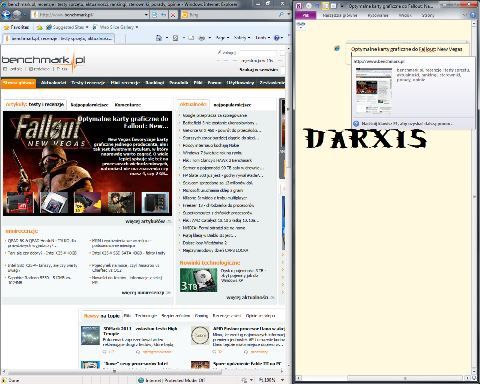Click the help icon in OneNote link tooltip
Screen dimensions: 480x384
click(356, 124)
